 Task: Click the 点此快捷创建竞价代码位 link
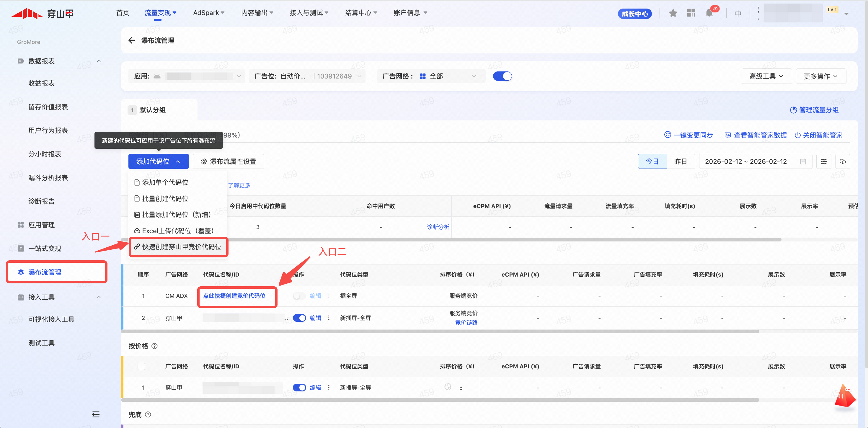pyautogui.click(x=234, y=296)
